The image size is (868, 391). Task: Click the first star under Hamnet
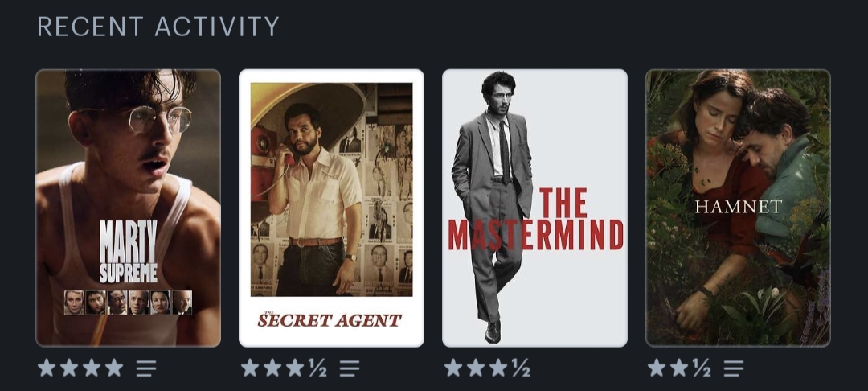click(657, 368)
